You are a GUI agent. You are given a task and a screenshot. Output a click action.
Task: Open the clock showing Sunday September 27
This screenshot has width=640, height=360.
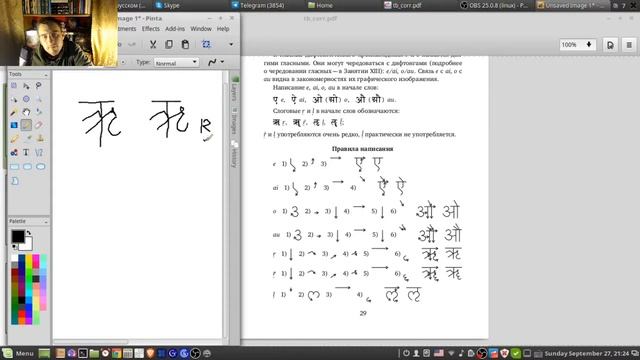click(587, 353)
